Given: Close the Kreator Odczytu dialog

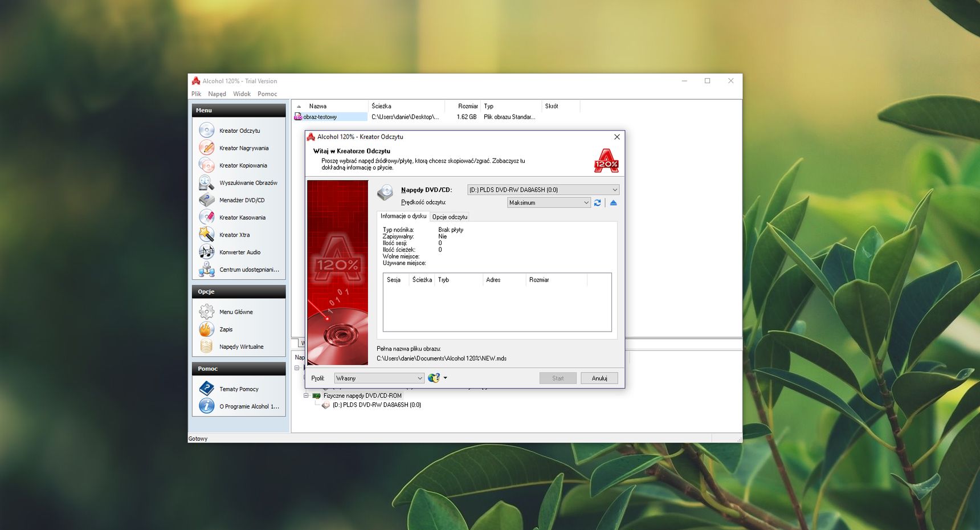Looking at the screenshot, I should point(616,137).
